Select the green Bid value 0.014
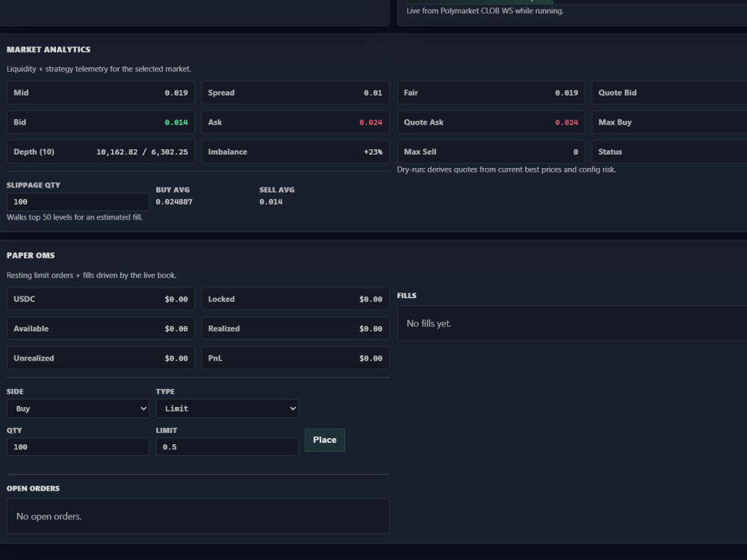 [176, 122]
